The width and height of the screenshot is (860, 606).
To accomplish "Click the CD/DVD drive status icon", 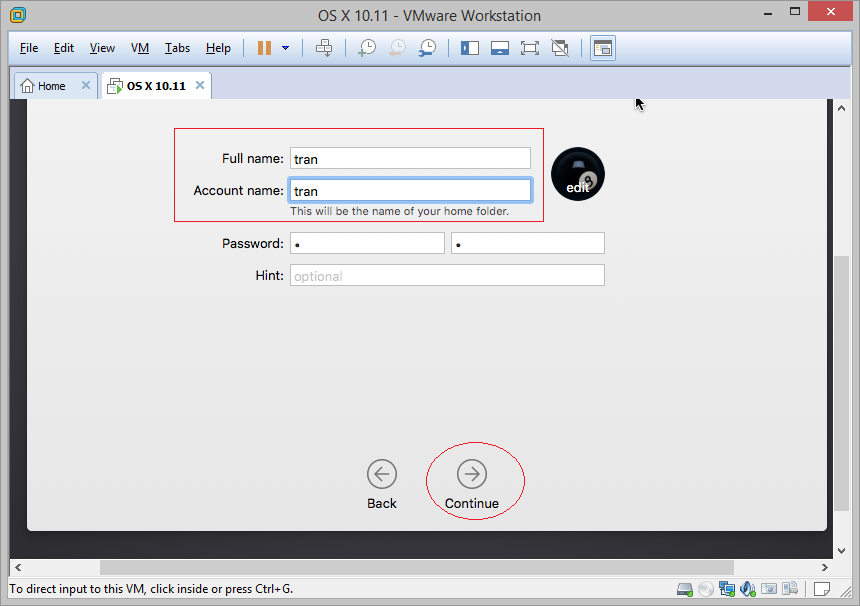I will (x=706, y=590).
